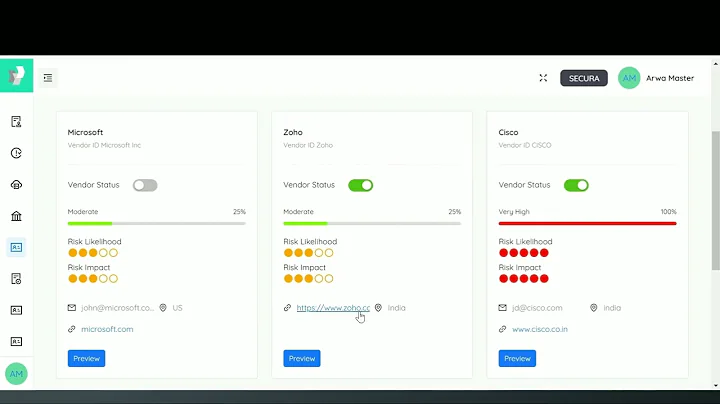Click 'Very High' risk label
Image resolution: width=720 pixels, height=404 pixels.
coord(514,212)
